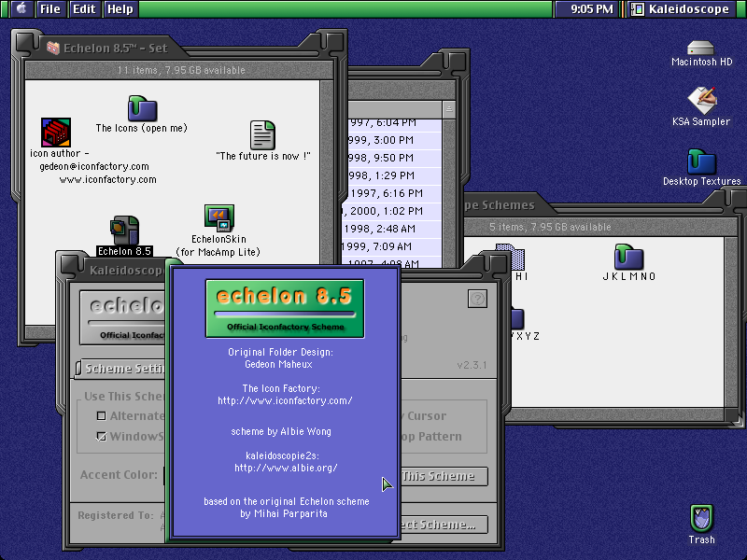
Task: Click gedeon@iconfactory.com text in Echelon window
Action: point(94,166)
